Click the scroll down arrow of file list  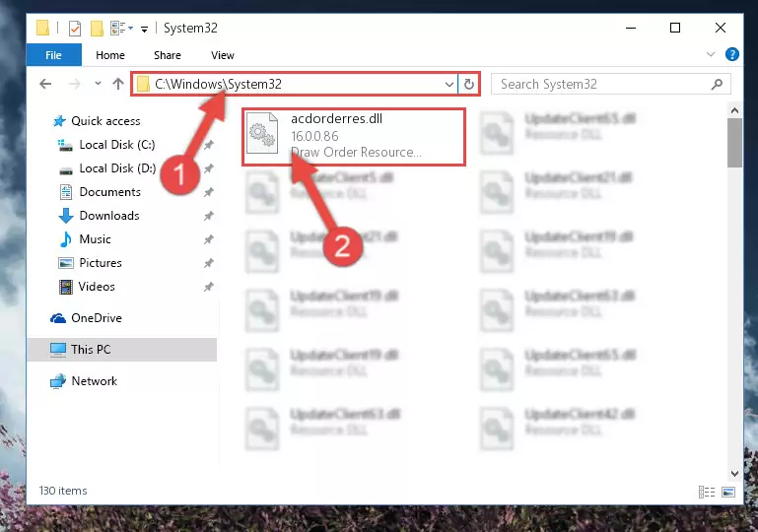pyautogui.click(x=734, y=474)
